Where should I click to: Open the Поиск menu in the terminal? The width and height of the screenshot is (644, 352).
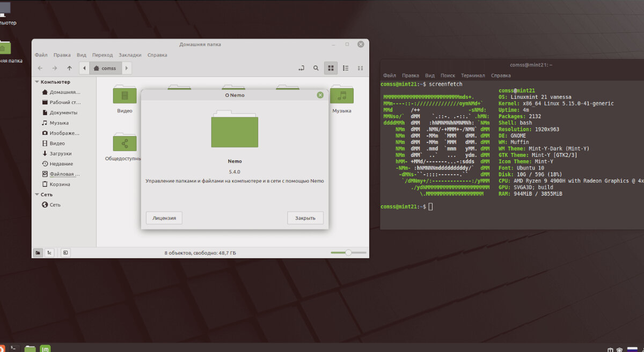point(448,76)
